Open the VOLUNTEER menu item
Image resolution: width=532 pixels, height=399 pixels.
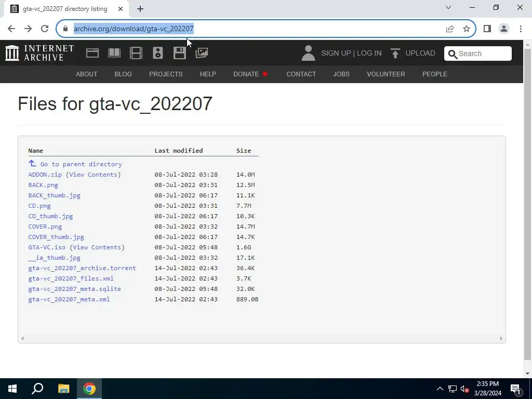pyautogui.click(x=386, y=74)
